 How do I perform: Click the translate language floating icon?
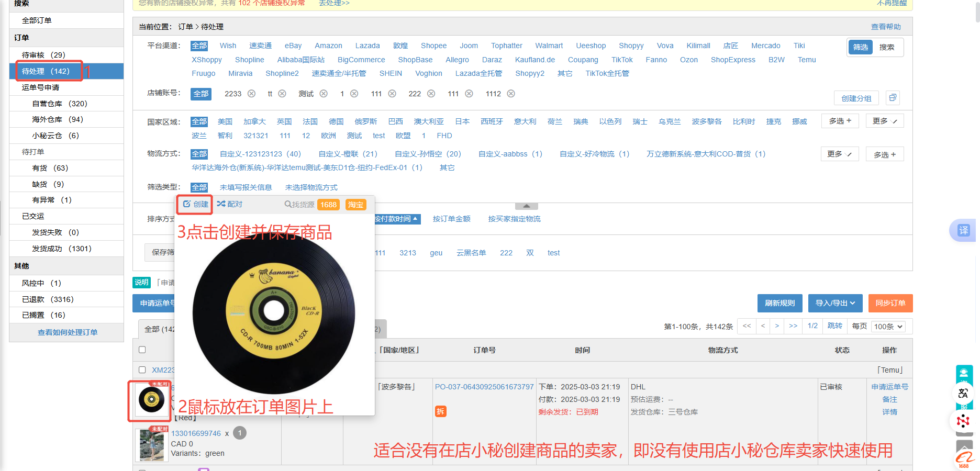pyautogui.click(x=963, y=394)
